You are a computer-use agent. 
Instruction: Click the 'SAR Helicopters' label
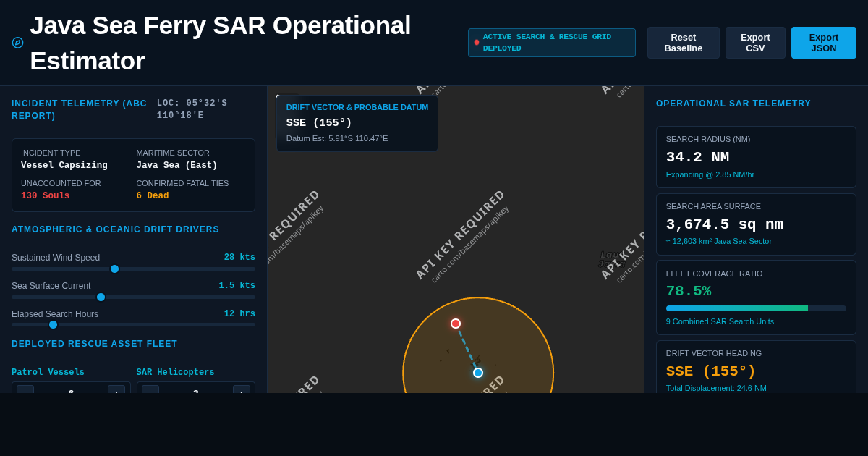pyautogui.click(x=175, y=373)
